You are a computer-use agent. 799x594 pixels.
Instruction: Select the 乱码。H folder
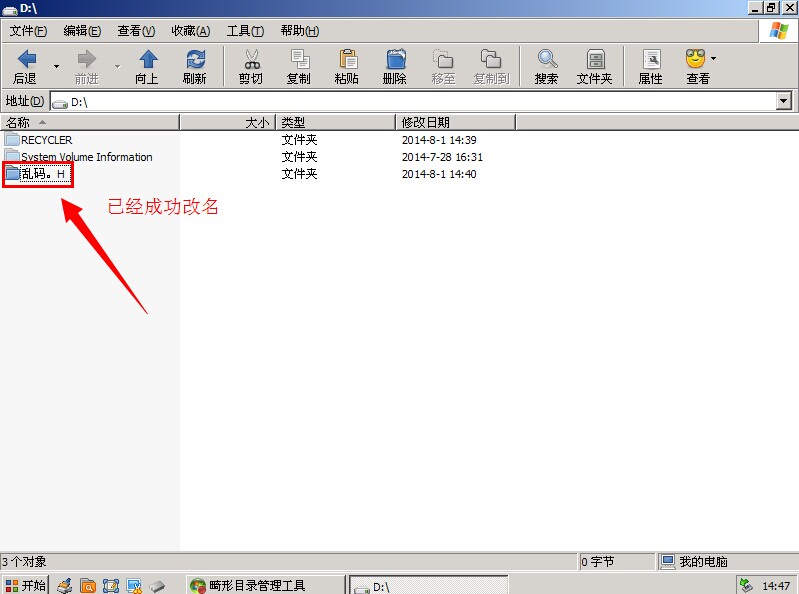point(43,174)
